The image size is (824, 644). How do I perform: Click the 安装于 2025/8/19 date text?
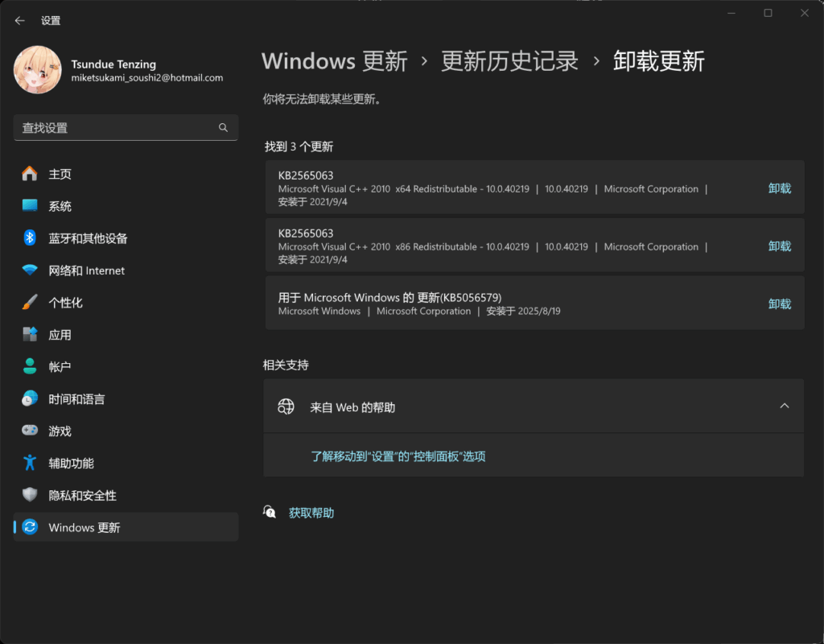(523, 312)
